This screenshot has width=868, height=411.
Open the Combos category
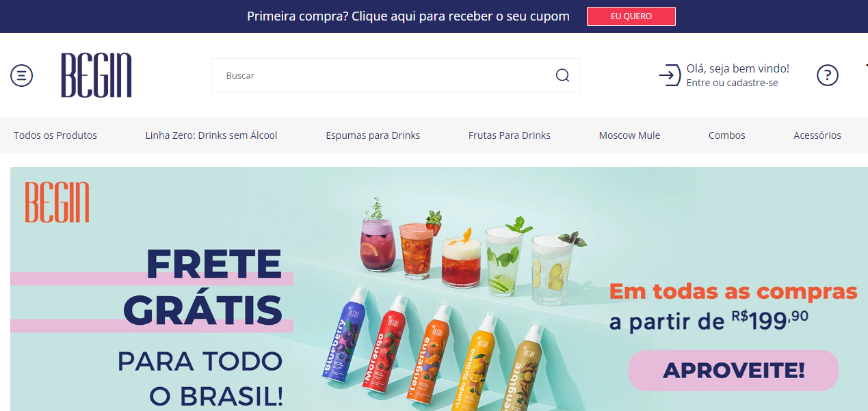pyautogui.click(x=727, y=135)
